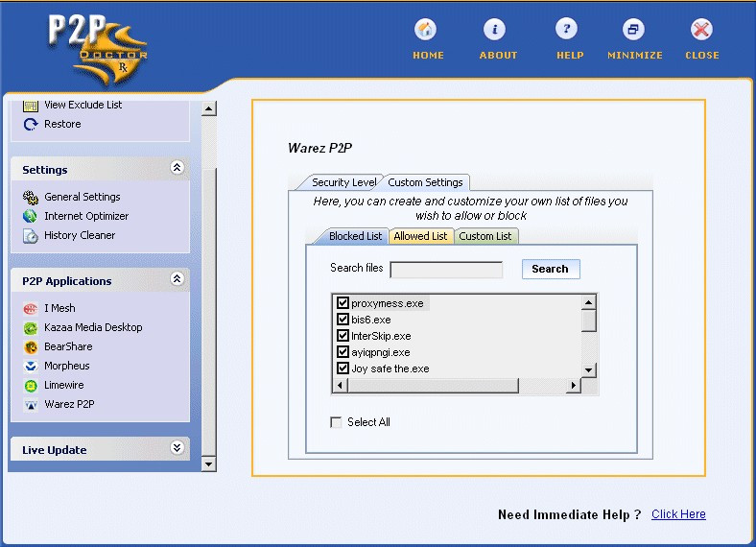Screen dimensions: 756x547
Task: Click the View Exclude List icon
Action: [x=31, y=106]
